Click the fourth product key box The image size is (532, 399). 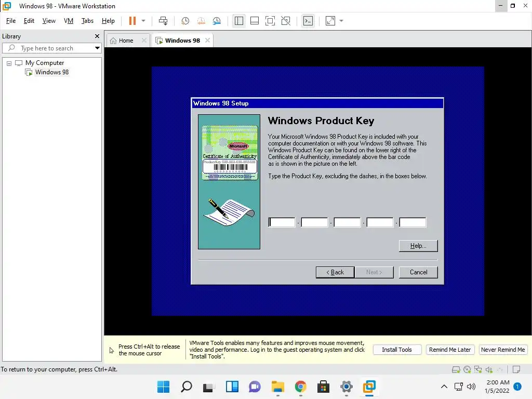[380, 222]
